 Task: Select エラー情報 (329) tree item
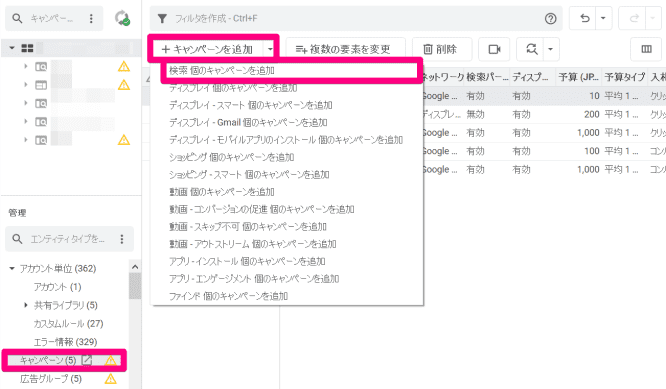click(65, 342)
